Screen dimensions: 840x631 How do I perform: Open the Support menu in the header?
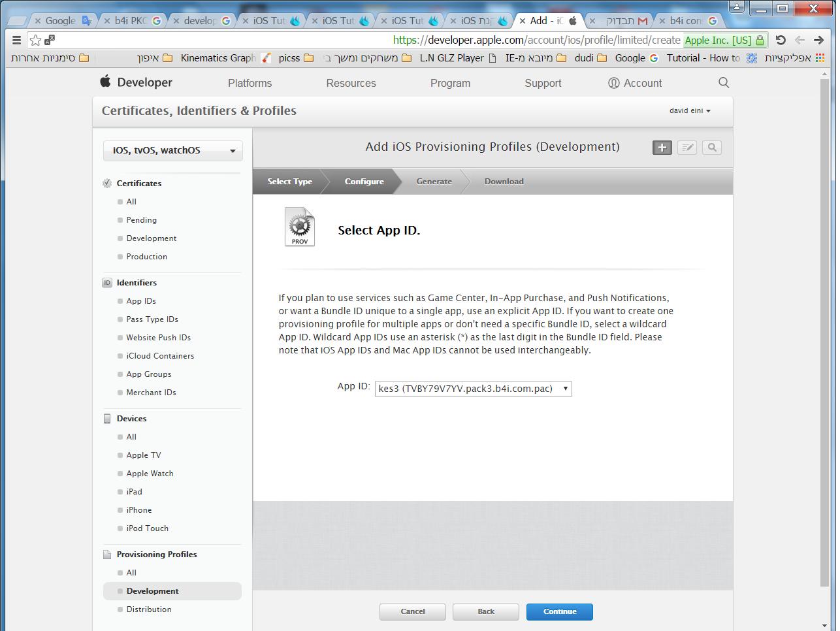pos(543,83)
